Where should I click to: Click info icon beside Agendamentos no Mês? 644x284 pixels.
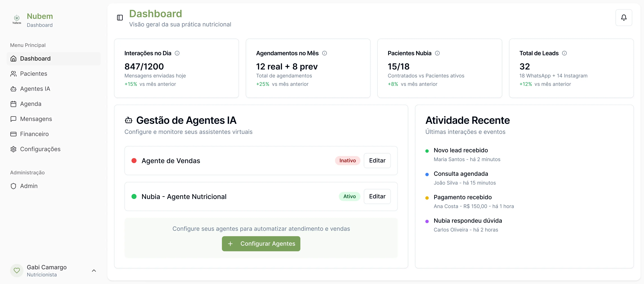tap(324, 53)
